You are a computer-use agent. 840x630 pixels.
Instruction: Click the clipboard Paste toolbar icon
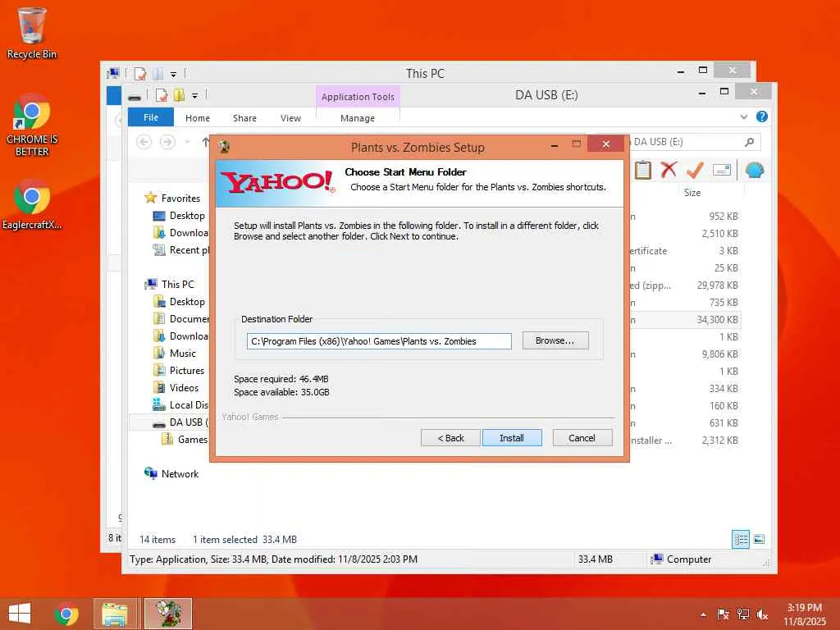tap(643, 170)
